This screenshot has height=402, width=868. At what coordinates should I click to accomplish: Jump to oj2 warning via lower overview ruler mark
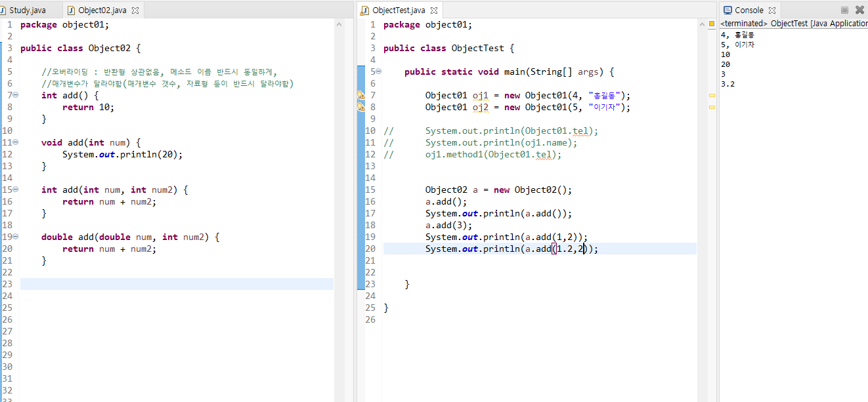(x=712, y=107)
